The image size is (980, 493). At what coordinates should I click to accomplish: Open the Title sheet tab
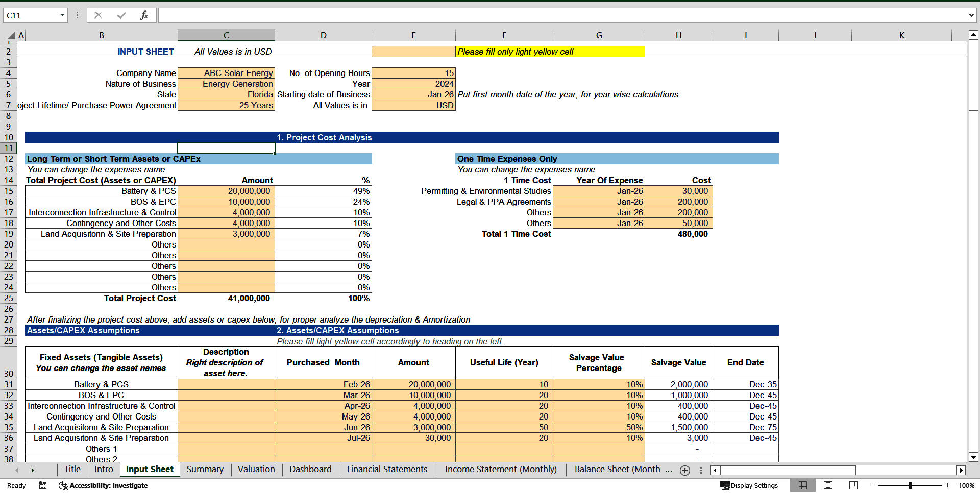[72, 470]
